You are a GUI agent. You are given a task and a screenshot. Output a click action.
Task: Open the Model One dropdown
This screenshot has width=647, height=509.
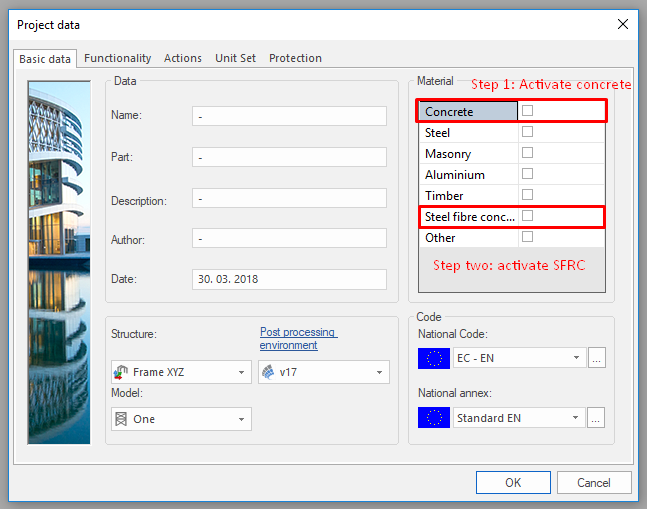(x=180, y=419)
